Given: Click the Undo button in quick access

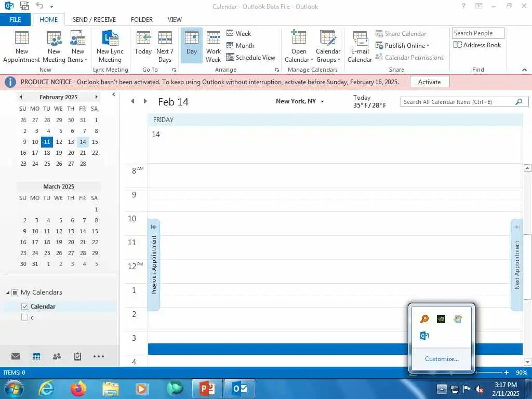Looking at the screenshot, I should pyautogui.click(x=39, y=6).
